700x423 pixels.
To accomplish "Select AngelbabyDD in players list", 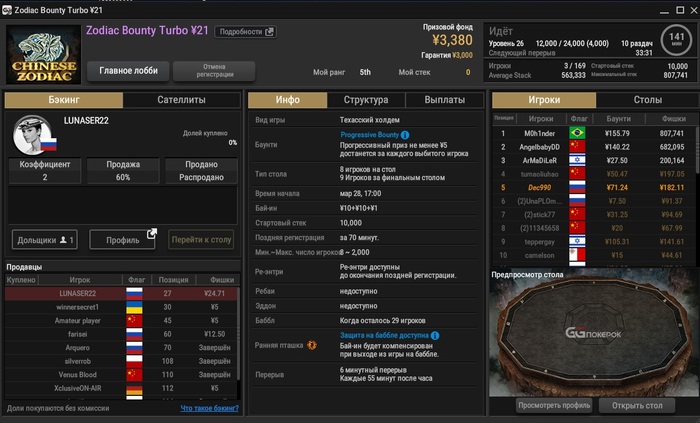I will pyautogui.click(x=594, y=147).
